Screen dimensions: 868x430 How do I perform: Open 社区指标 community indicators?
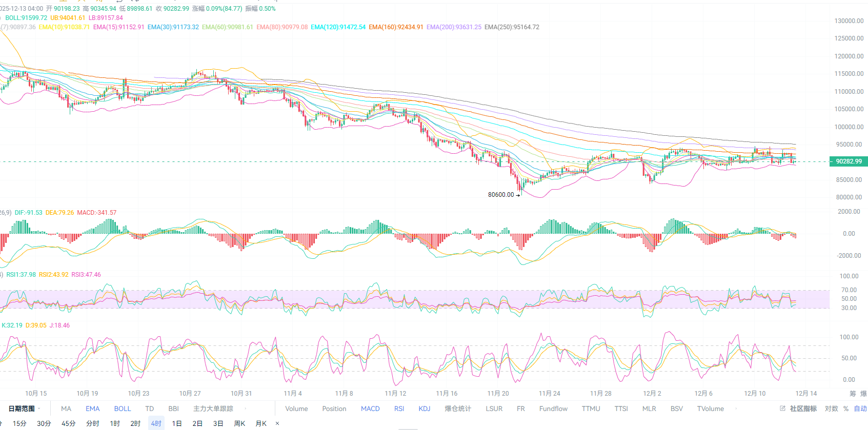(x=803, y=408)
